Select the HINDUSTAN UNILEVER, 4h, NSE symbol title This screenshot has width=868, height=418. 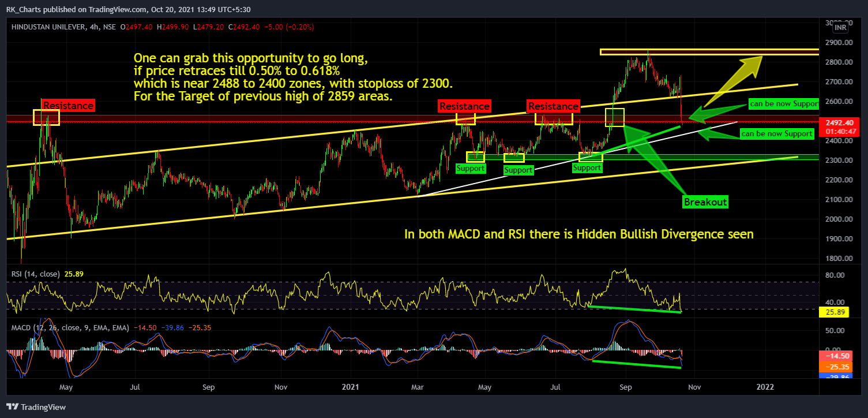click(x=63, y=27)
